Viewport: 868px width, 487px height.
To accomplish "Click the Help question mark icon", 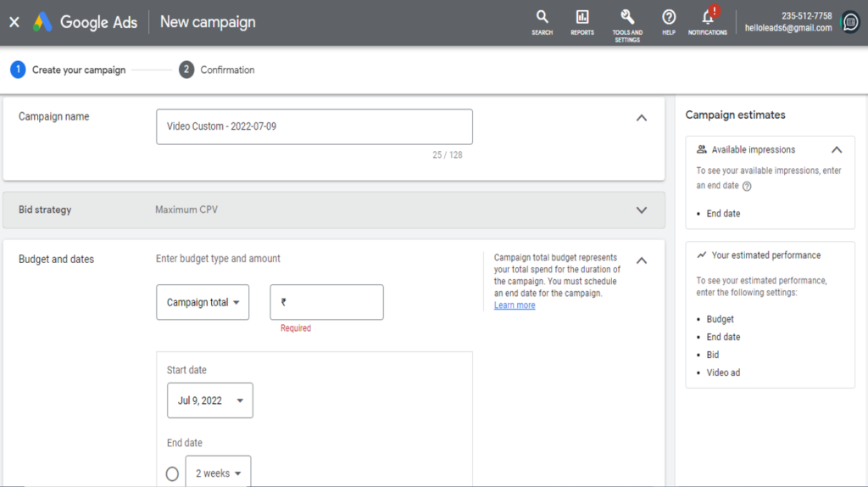I will tap(669, 18).
